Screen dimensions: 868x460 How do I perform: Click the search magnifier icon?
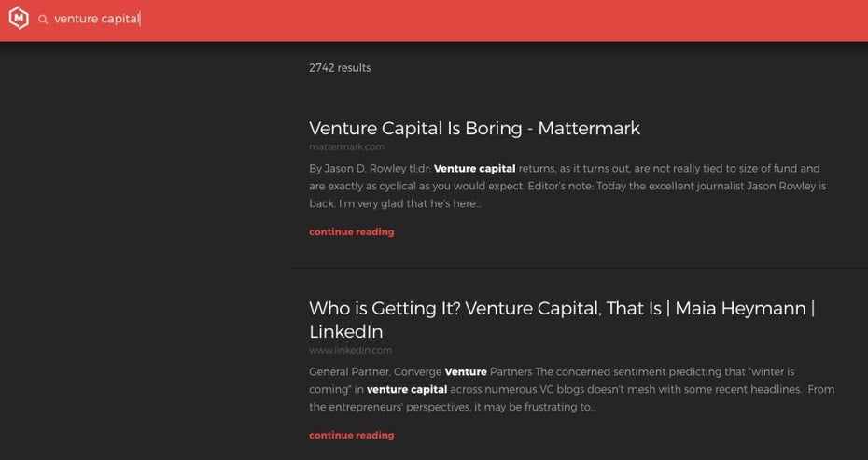point(43,20)
